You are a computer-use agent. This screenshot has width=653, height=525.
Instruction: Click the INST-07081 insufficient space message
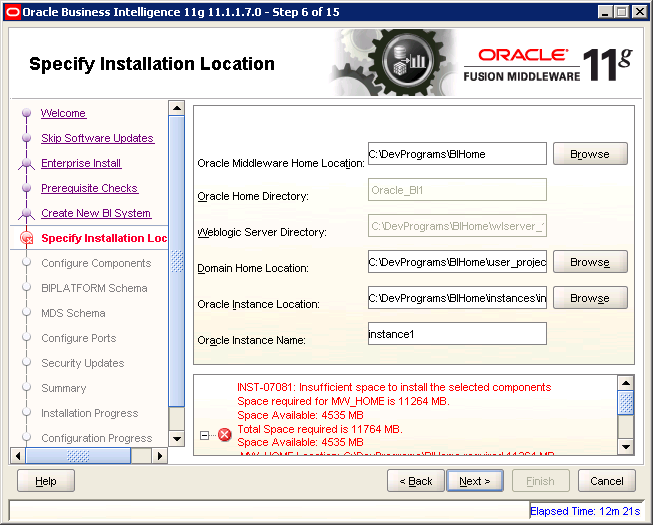coord(394,387)
